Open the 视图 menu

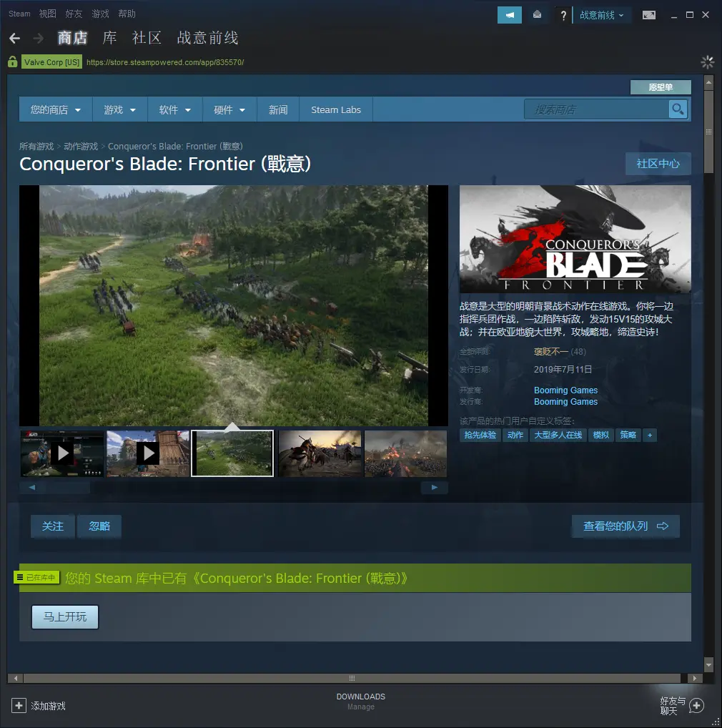(47, 14)
